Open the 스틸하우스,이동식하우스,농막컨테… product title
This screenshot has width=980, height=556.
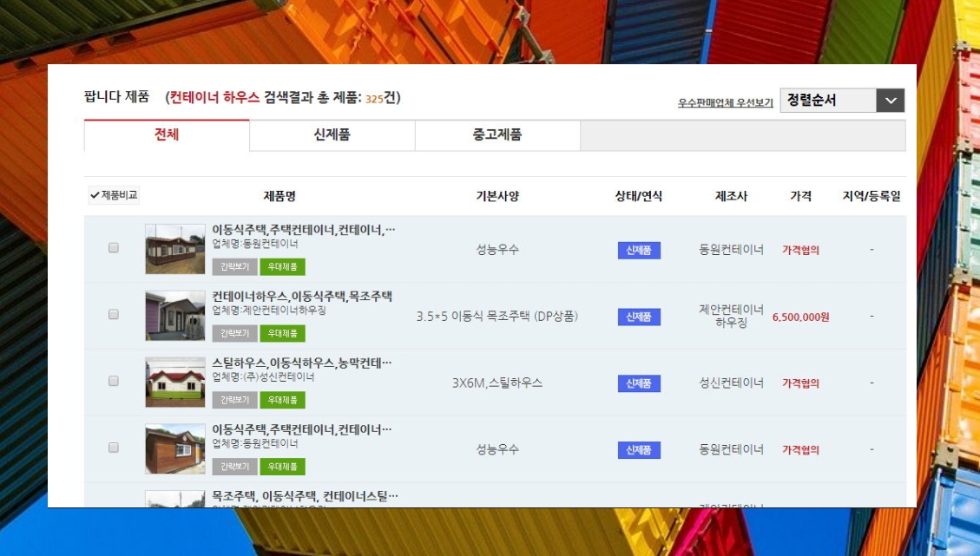pyautogui.click(x=302, y=363)
